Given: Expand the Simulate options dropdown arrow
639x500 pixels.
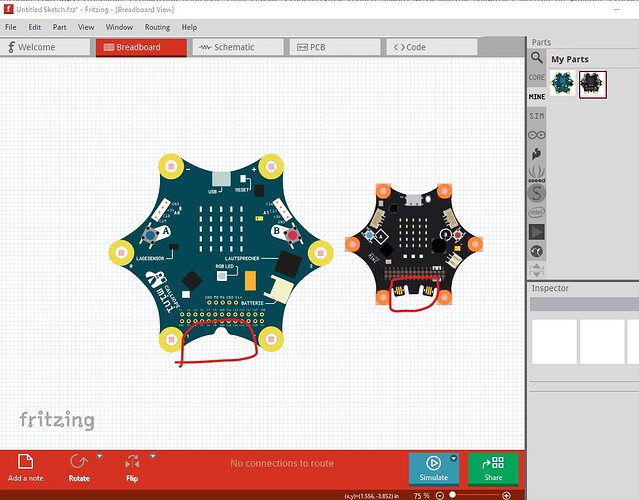Looking at the screenshot, I should (x=454, y=458).
